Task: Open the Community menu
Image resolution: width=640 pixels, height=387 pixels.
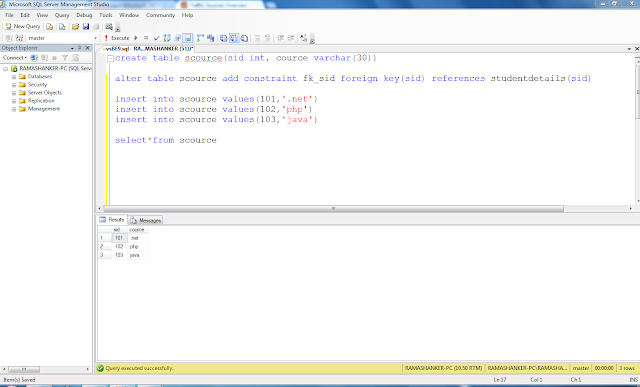Action: (x=160, y=15)
